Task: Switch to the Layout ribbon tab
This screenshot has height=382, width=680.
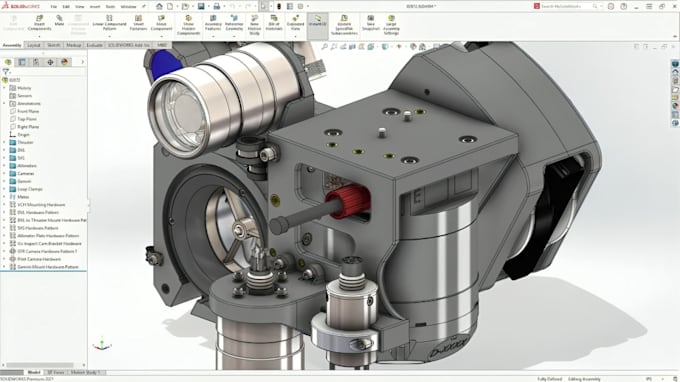Action: point(34,45)
